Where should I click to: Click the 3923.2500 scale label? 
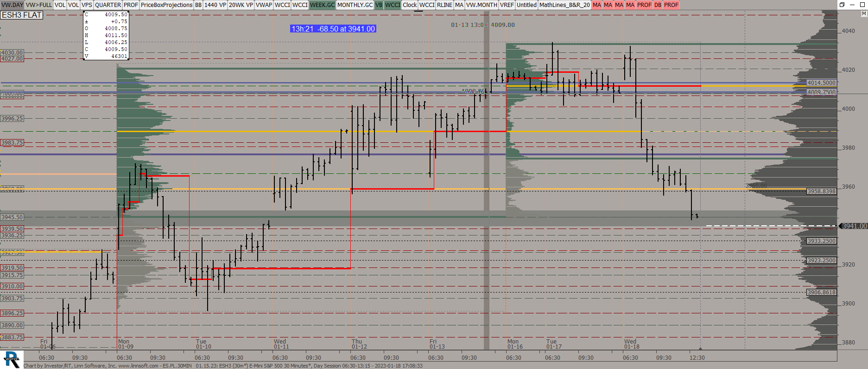(x=822, y=261)
